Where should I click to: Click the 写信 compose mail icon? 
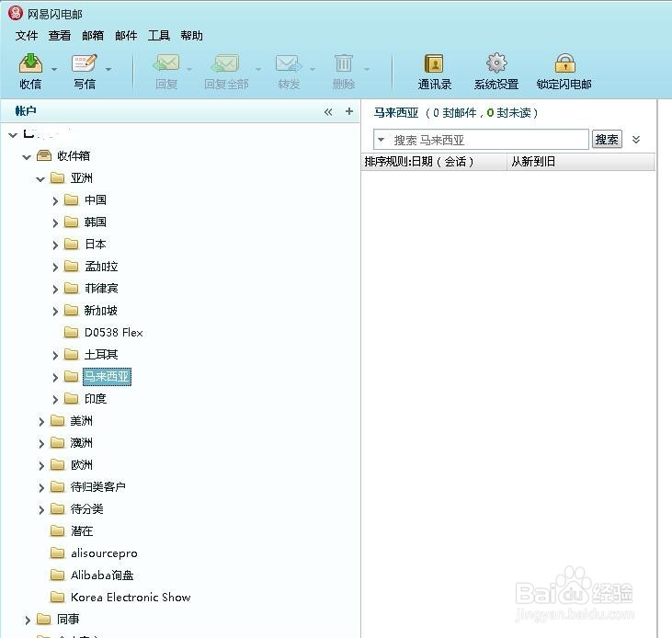pyautogui.click(x=84, y=64)
